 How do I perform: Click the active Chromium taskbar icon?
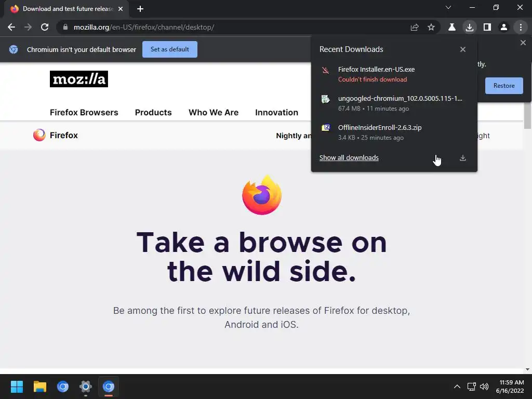click(109, 387)
